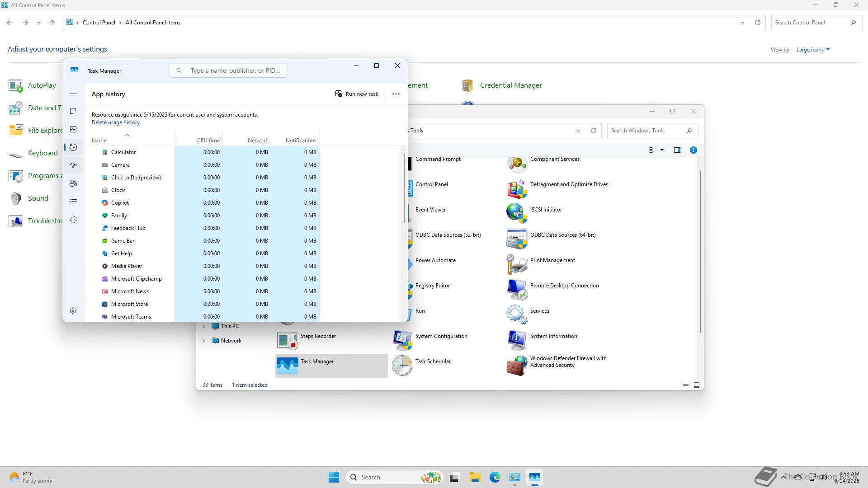Screen dimensions: 868x488
Task: Click Run new task button
Action: (357, 94)
